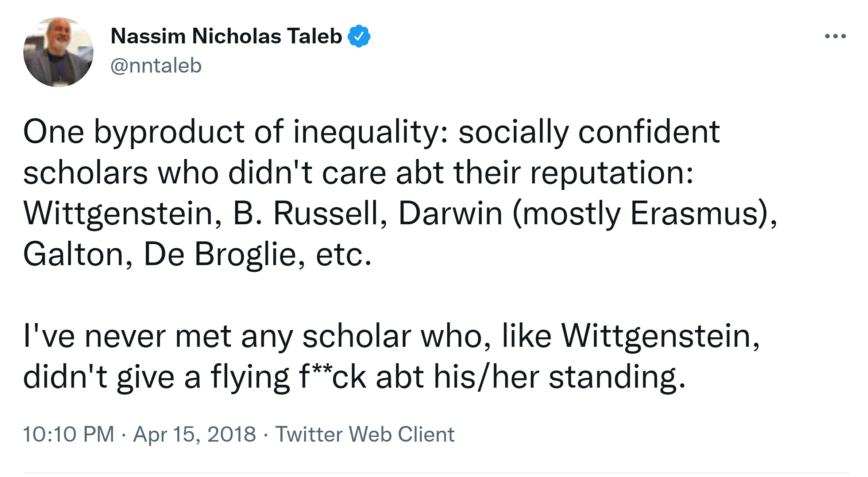Click the @nntaleb handle

coord(156,66)
